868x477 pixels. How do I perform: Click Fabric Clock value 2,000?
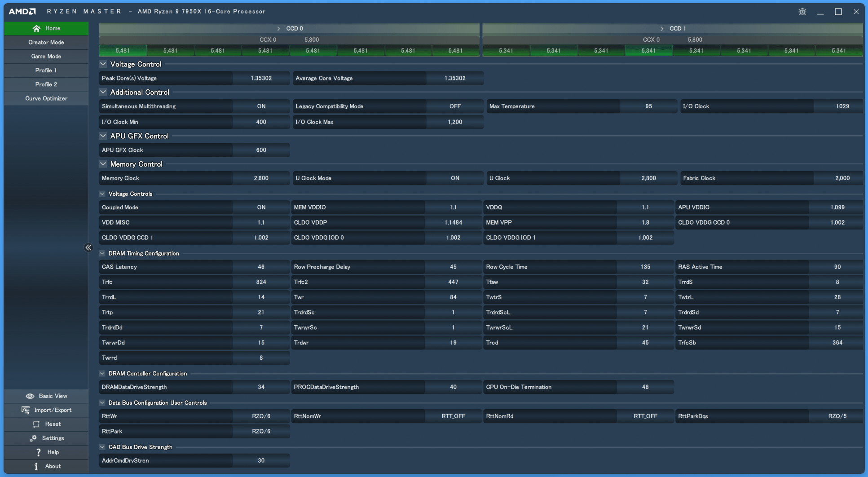(842, 178)
